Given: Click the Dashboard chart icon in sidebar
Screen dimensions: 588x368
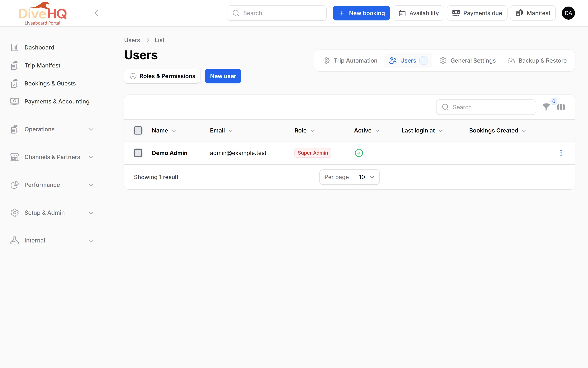Looking at the screenshot, I should (14, 47).
